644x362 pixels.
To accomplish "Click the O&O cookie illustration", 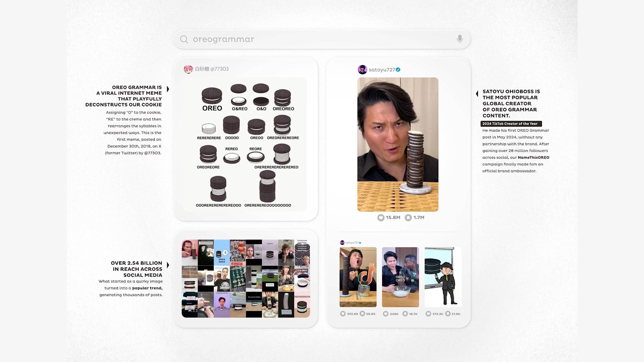I will tap(261, 95).
